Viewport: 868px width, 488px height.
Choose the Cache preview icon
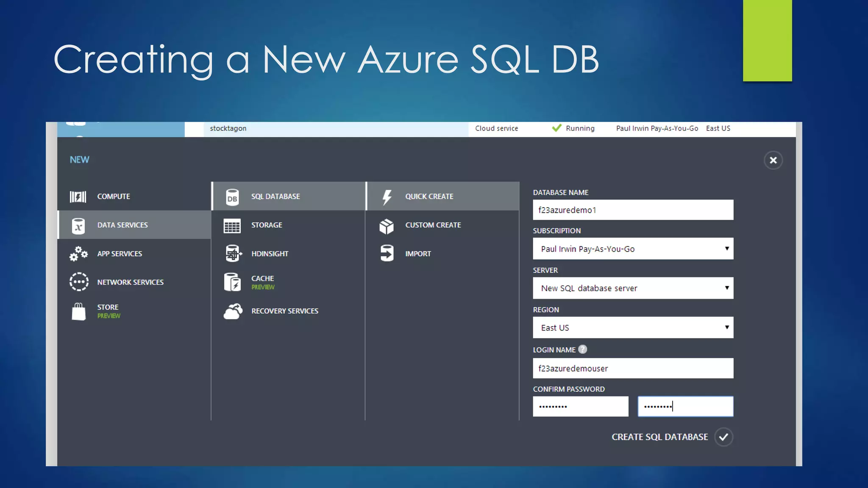pyautogui.click(x=232, y=282)
